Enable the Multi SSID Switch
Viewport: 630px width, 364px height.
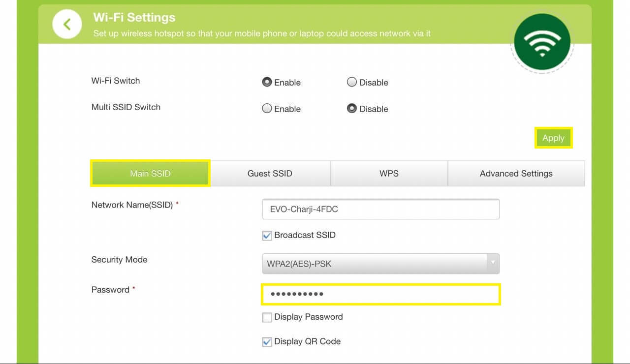(x=266, y=109)
